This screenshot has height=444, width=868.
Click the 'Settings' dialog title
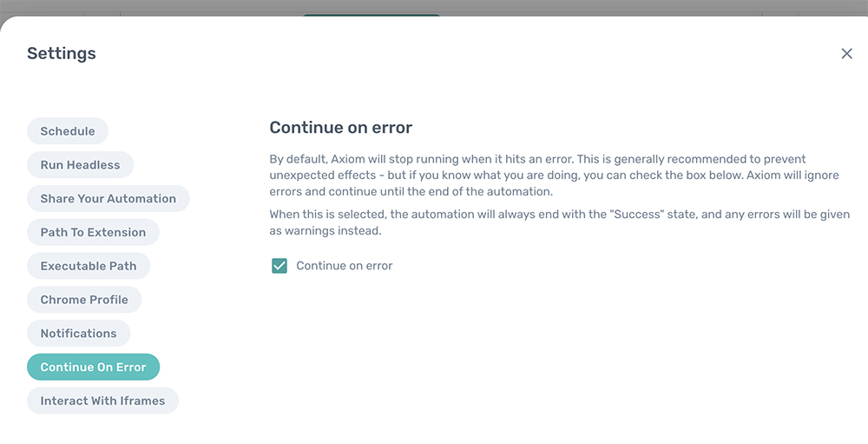[62, 54]
